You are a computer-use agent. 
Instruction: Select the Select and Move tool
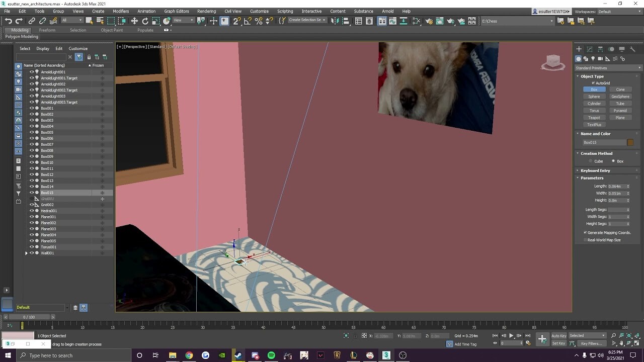coord(134,21)
